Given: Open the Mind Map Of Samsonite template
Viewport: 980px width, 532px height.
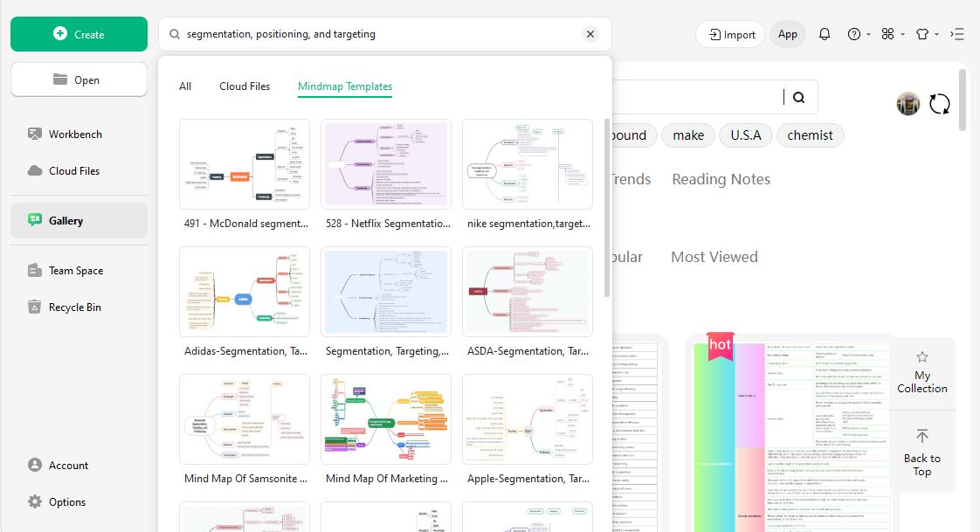Looking at the screenshot, I should [x=245, y=419].
